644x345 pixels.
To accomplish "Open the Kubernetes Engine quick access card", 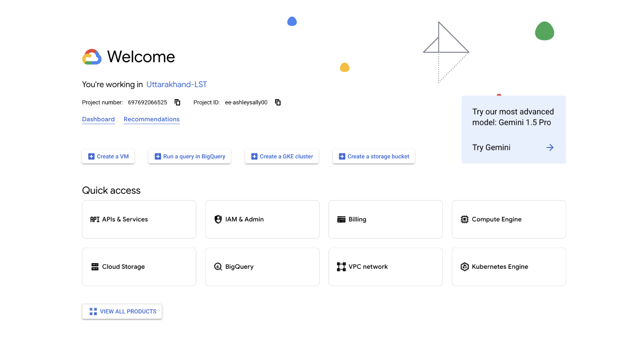I will [509, 267].
